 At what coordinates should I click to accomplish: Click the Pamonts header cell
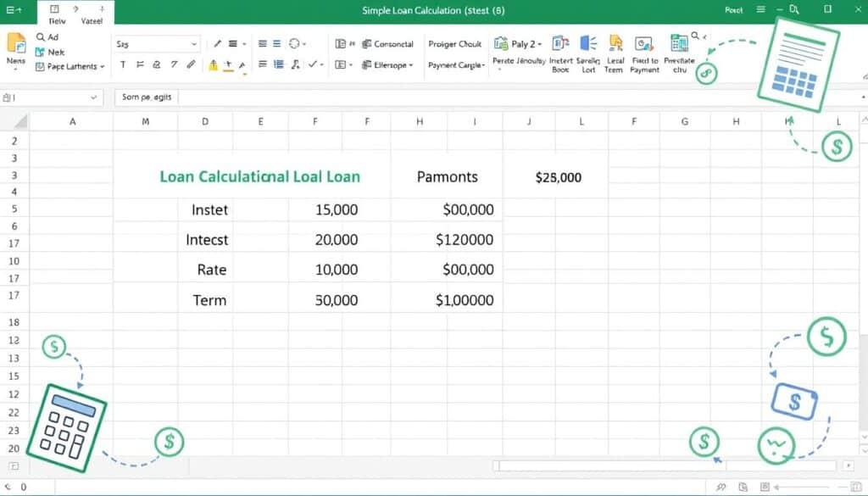pos(448,177)
